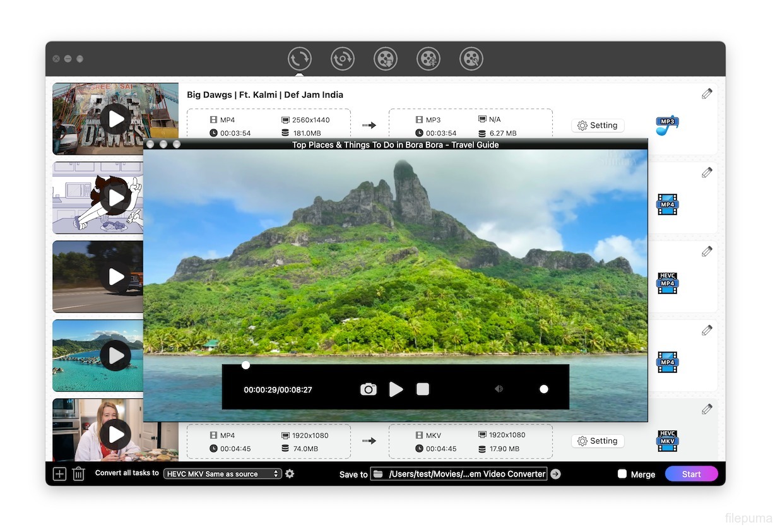Stop the preview playback
Viewport: 780px width, 532px height.
coord(423,389)
